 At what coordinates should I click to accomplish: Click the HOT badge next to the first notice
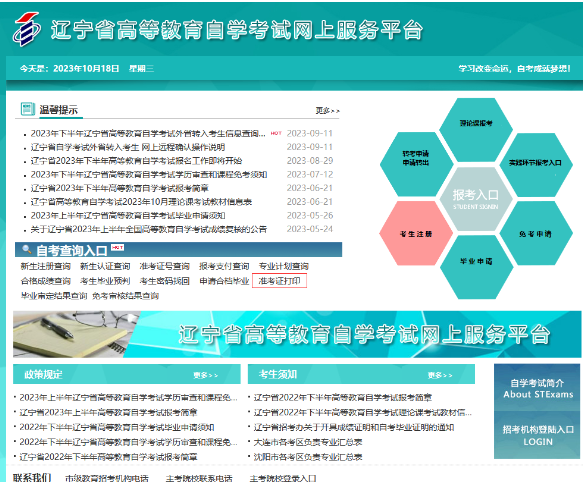(276, 133)
